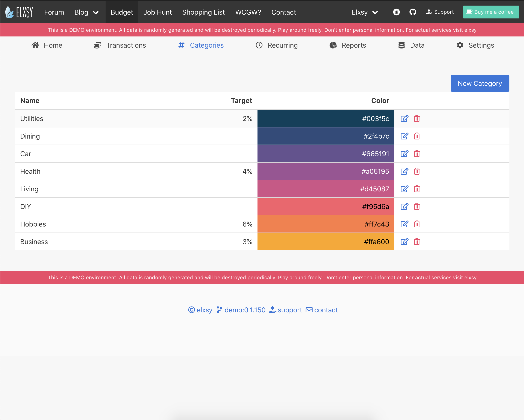Open the Elxsy user dropdown
The image size is (524, 420).
365,12
